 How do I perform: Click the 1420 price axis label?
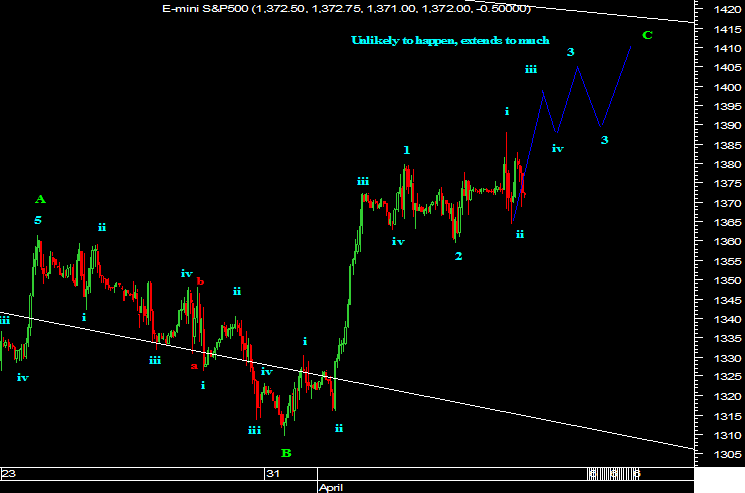(727, 9)
